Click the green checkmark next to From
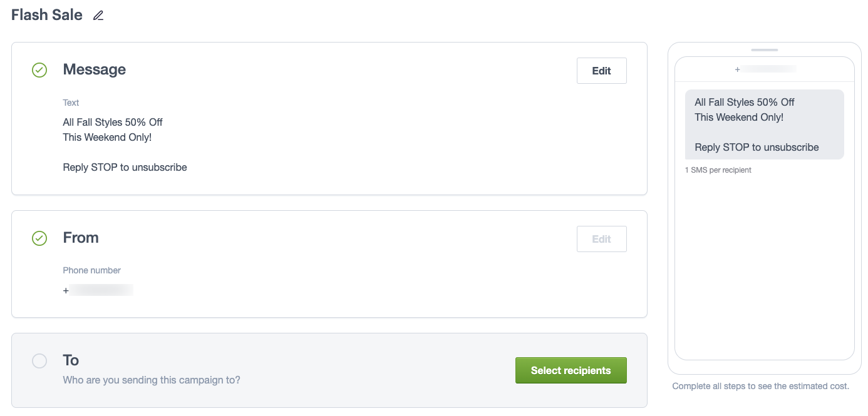The image size is (868, 416). [39, 238]
